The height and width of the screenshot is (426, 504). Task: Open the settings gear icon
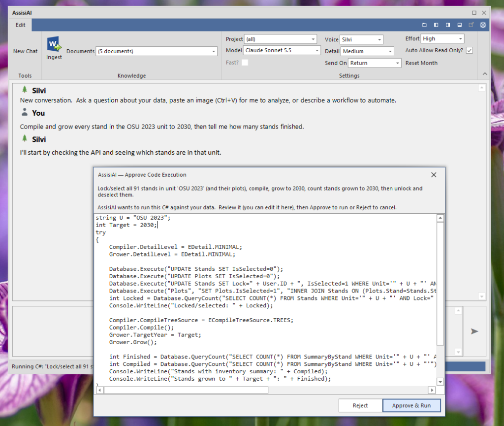[x=483, y=25]
